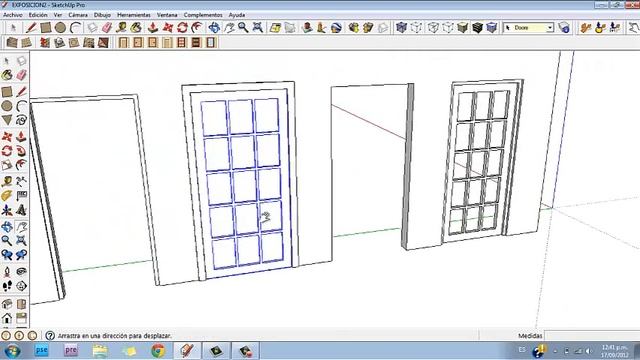Choose the Rotate tool in top toolbar
Viewport: 640px width, 360px height.
point(182,28)
